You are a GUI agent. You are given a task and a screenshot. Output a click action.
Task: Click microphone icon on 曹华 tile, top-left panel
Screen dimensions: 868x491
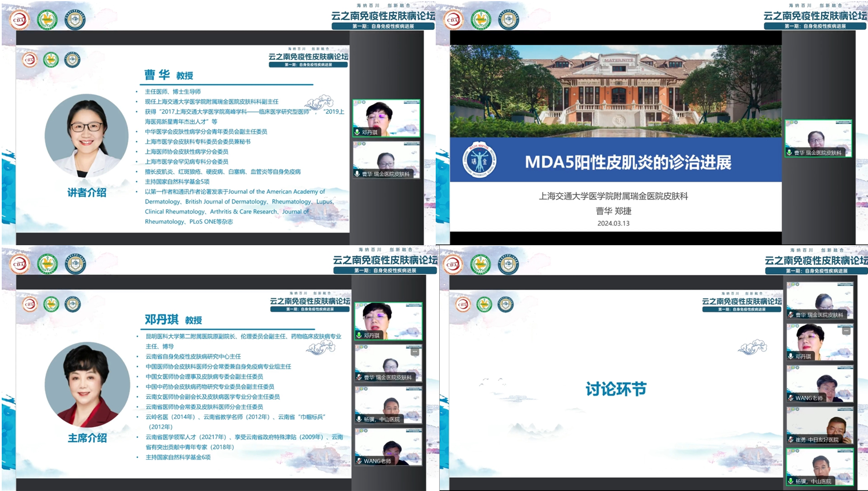tap(357, 174)
